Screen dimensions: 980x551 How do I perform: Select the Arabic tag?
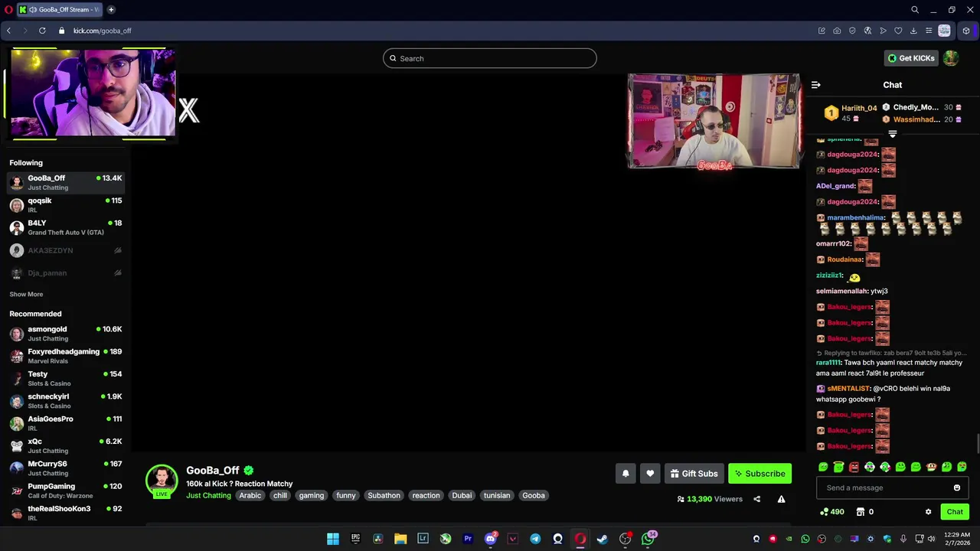250,496
